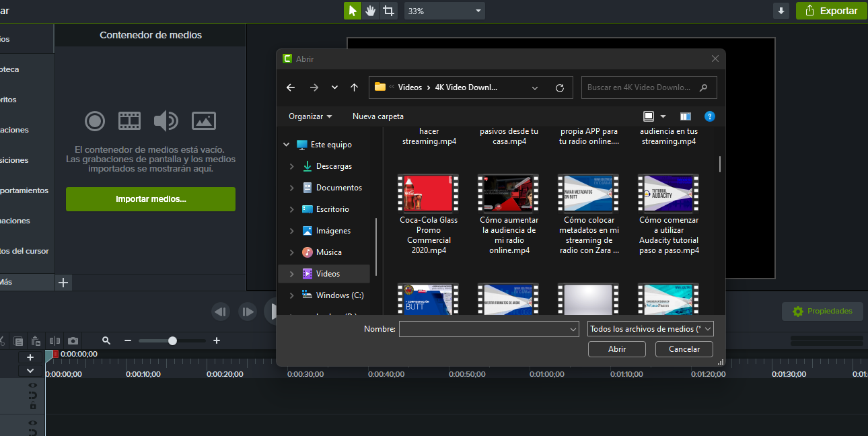Select Cómo comenzar a utilizar Audacity video
This screenshot has height=436, width=868.
669,215
